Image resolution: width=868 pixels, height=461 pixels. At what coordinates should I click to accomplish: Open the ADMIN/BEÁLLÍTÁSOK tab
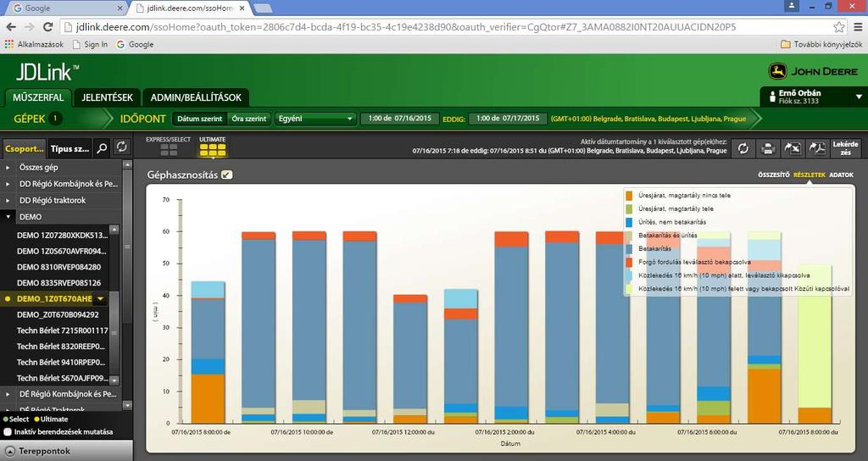(196, 97)
